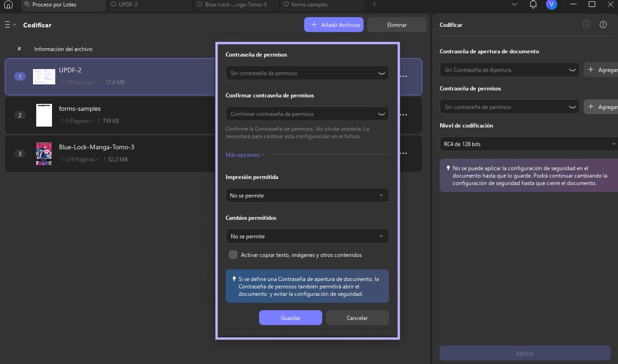Switch to UPDF-2 tab
This screenshot has height=364, width=618.
[150, 5]
